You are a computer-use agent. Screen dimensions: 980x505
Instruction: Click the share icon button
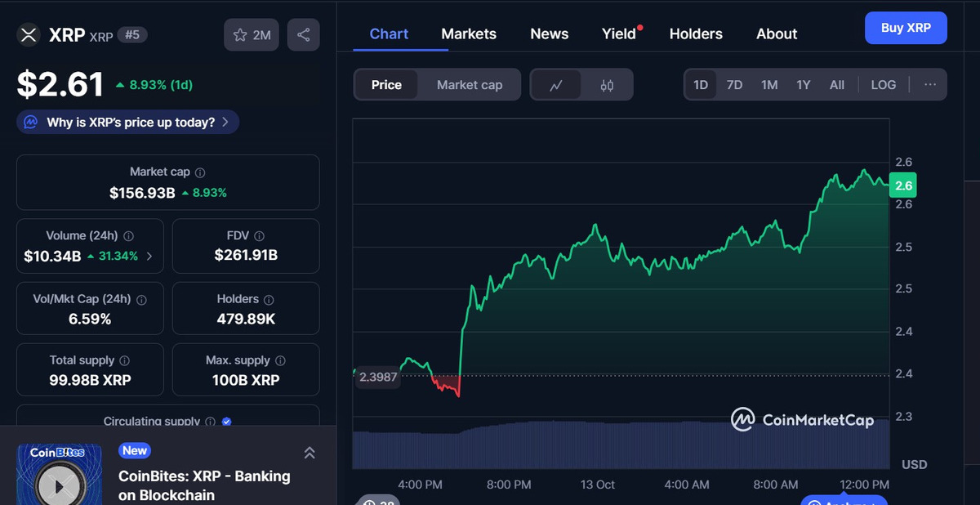coord(303,35)
